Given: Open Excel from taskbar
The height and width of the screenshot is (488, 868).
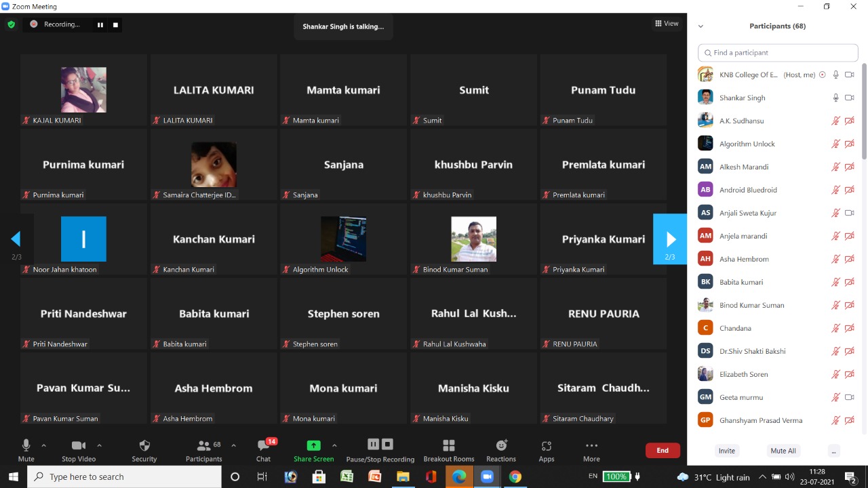Looking at the screenshot, I should pyautogui.click(x=347, y=476).
